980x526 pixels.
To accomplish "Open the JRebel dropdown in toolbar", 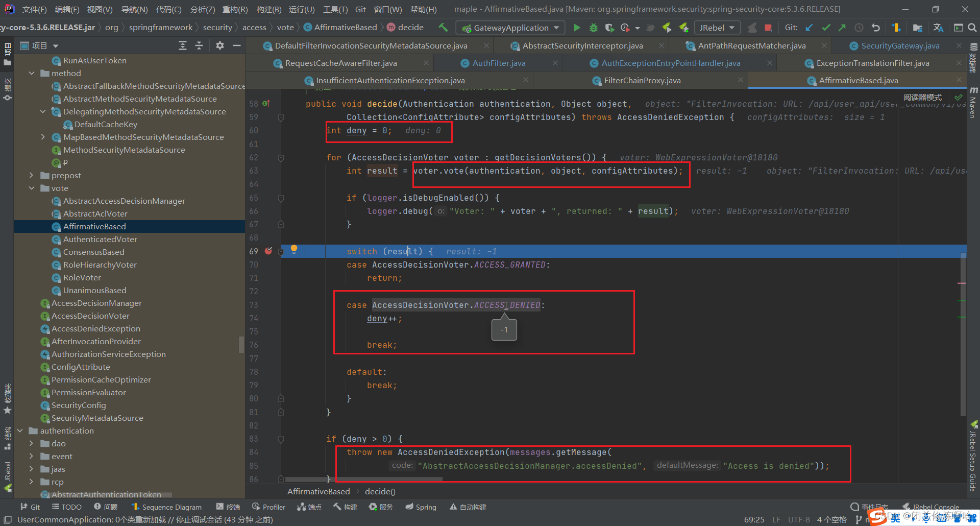I will pyautogui.click(x=717, y=28).
